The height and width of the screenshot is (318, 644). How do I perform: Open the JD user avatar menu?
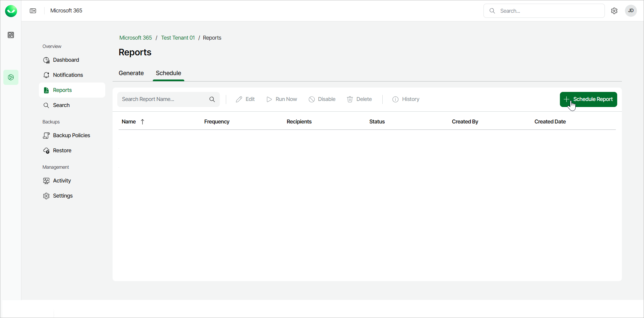point(631,11)
